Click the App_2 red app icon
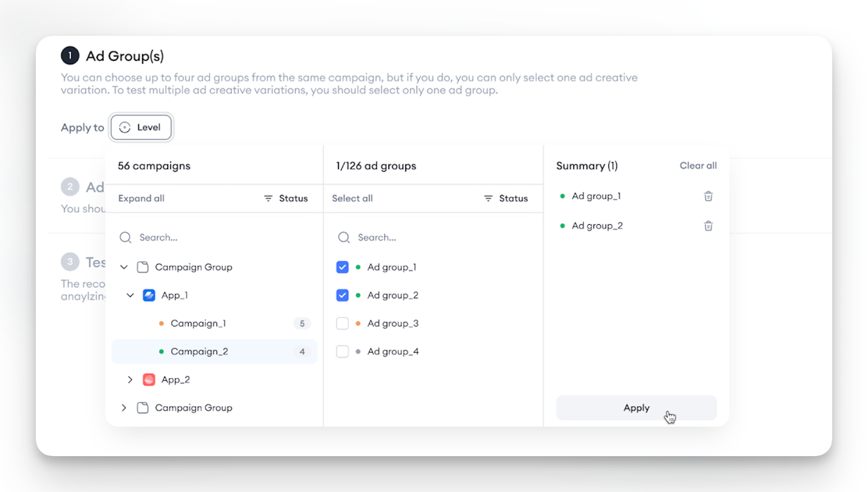This screenshot has width=868, height=492. [x=149, y=380]
